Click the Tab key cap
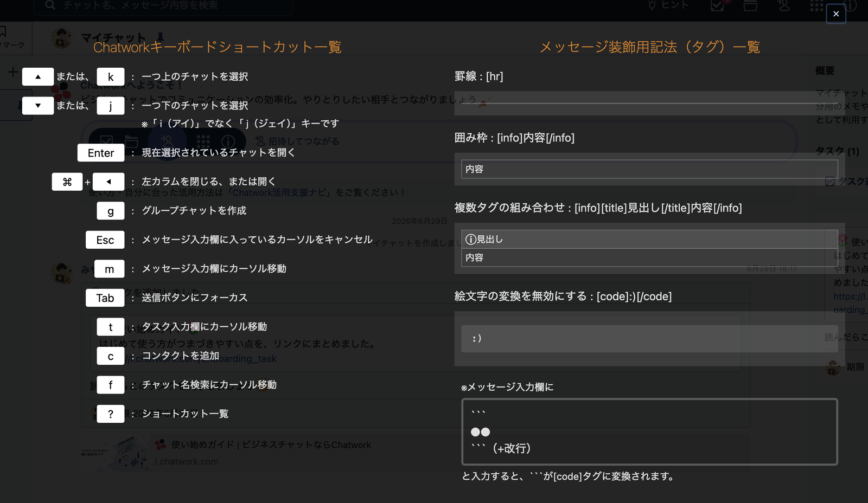 pyautogui.click(x=105, y=298)
